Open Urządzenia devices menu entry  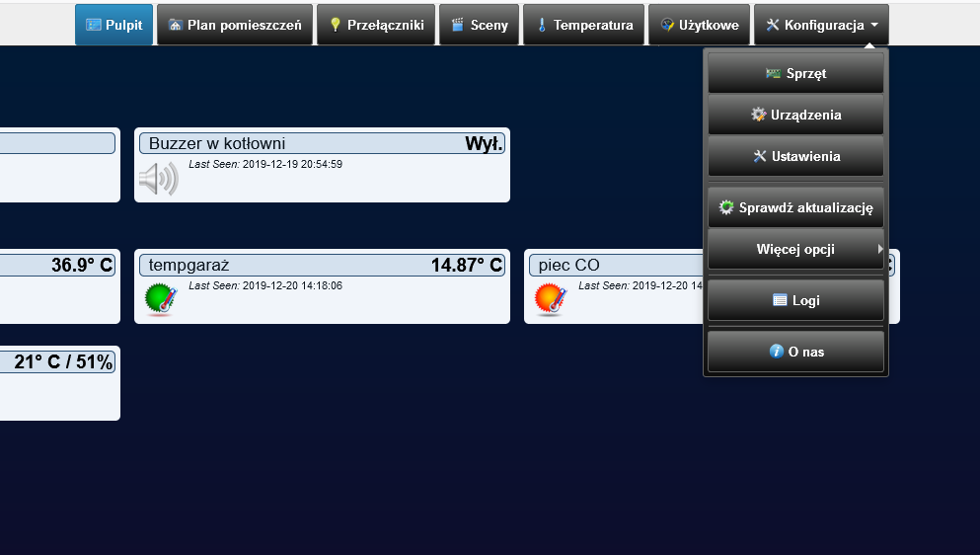795,115
